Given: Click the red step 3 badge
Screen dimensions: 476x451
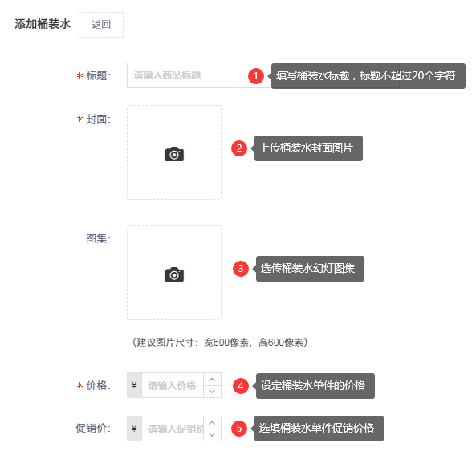Looking at the screenshot, I should (241, 269).
